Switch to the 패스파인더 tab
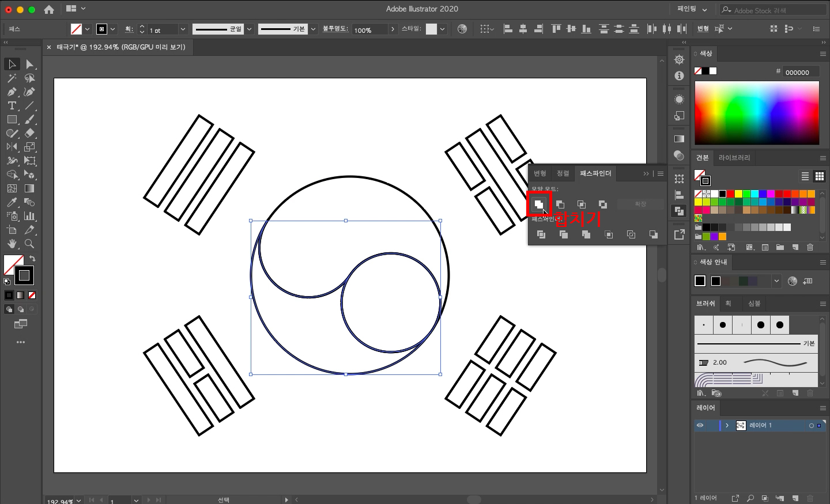Viewport: 830px width, 504px height. (x=595, y=173)
